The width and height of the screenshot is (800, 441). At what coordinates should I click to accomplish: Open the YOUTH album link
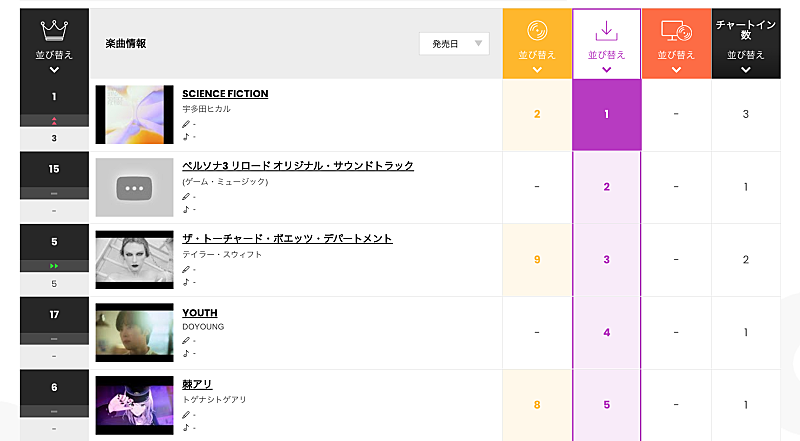[x=199, y=313]
